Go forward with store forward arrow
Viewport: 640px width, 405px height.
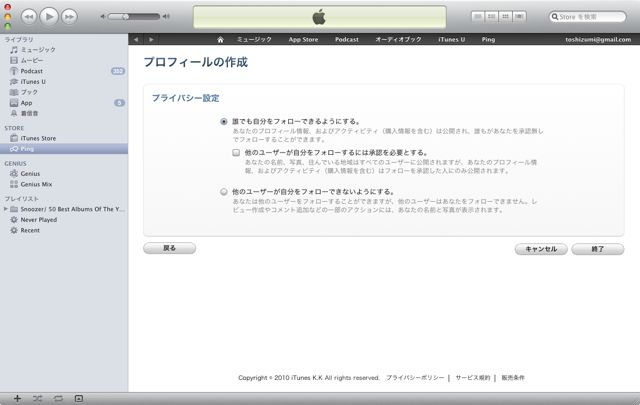(151, 40)
